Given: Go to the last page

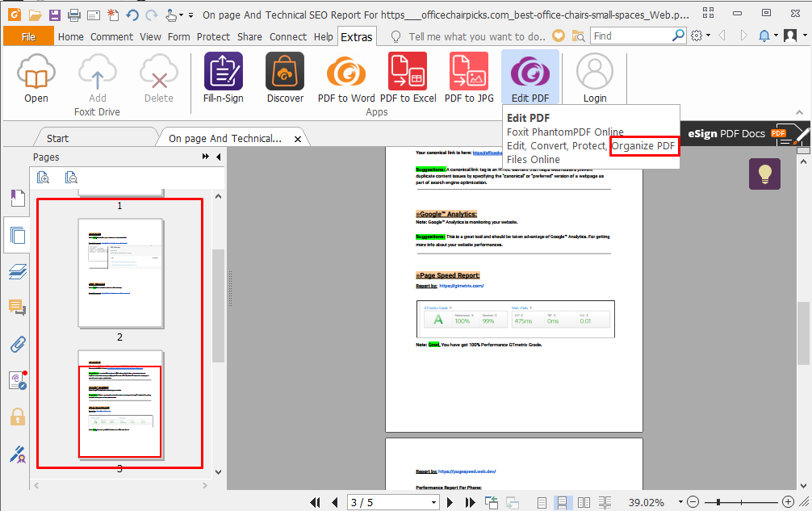Looking at the screenshot, I should click(471, 502).
